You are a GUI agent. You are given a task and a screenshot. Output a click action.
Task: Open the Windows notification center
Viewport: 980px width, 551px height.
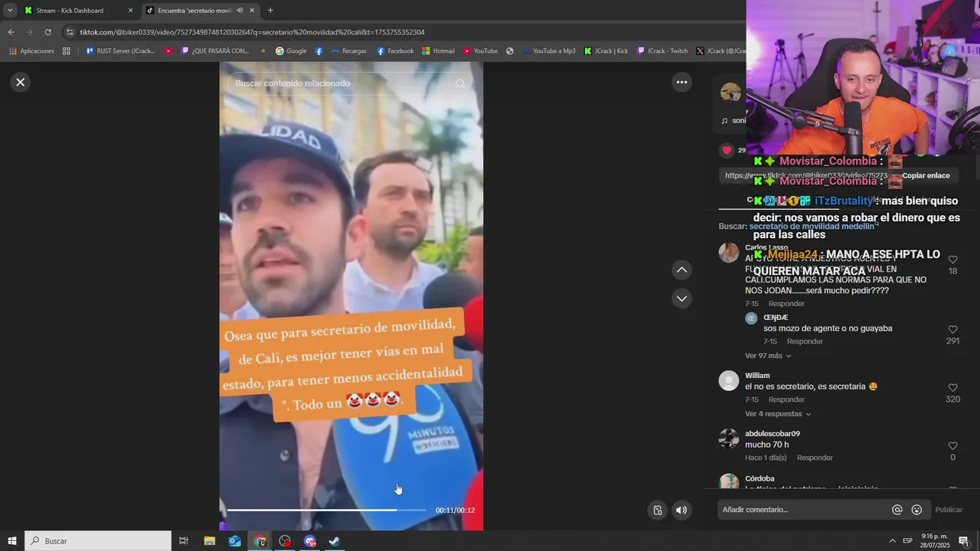pyautogui.click(x=964, y=541)
